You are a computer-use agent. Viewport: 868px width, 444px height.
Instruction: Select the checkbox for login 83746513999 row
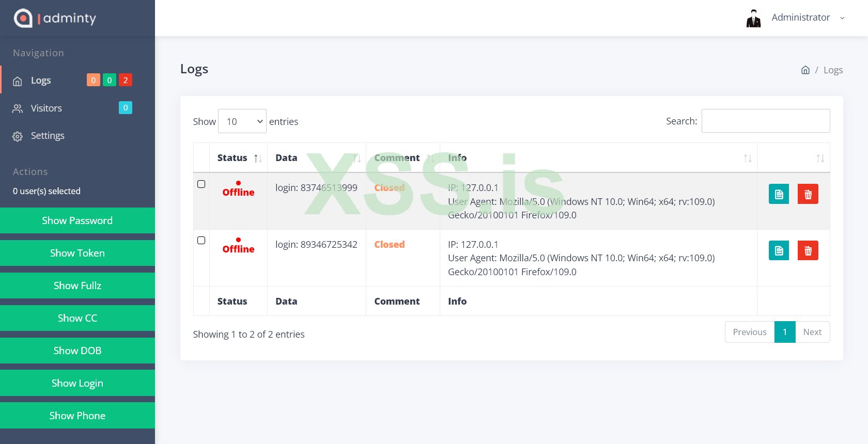[x=202, y=184]
